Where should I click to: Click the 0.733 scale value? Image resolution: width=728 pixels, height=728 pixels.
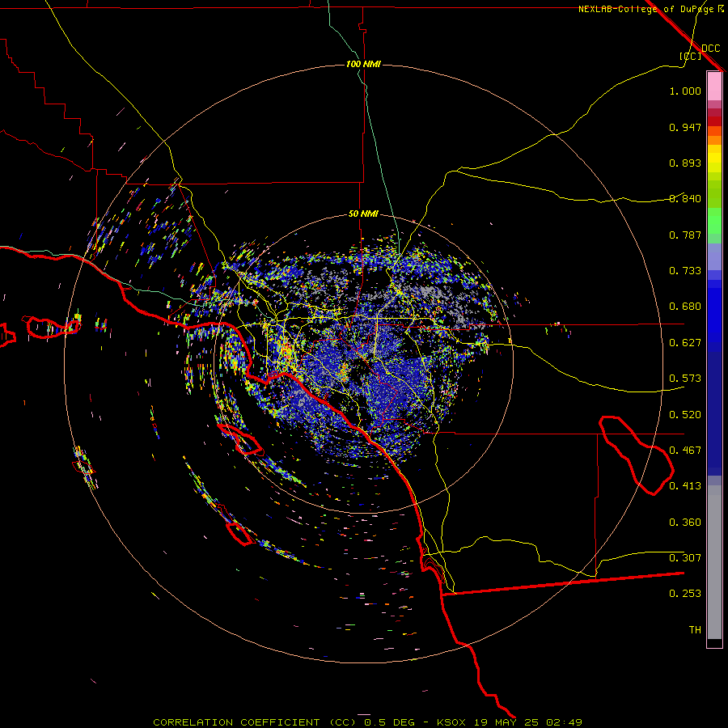pos(685,271)
